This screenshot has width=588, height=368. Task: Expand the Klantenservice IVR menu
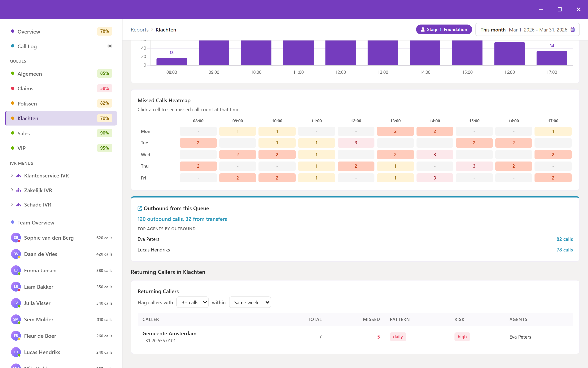coord(12,175)
